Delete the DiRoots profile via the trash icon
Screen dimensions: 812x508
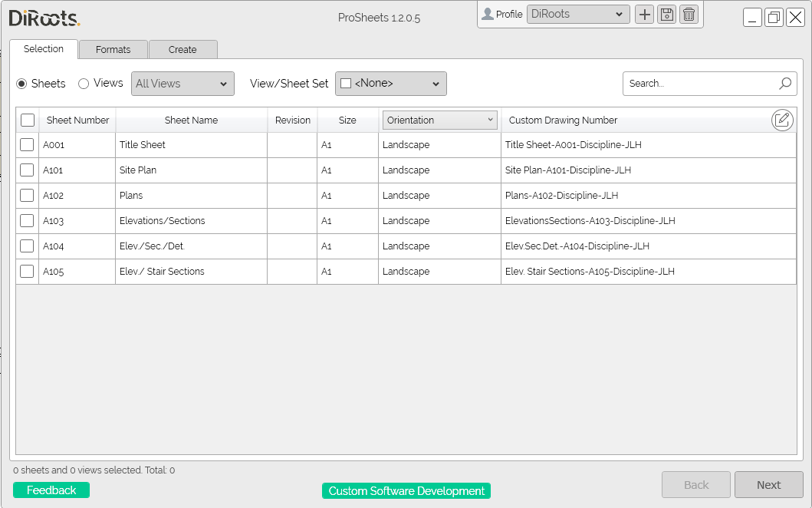[689, 14]
